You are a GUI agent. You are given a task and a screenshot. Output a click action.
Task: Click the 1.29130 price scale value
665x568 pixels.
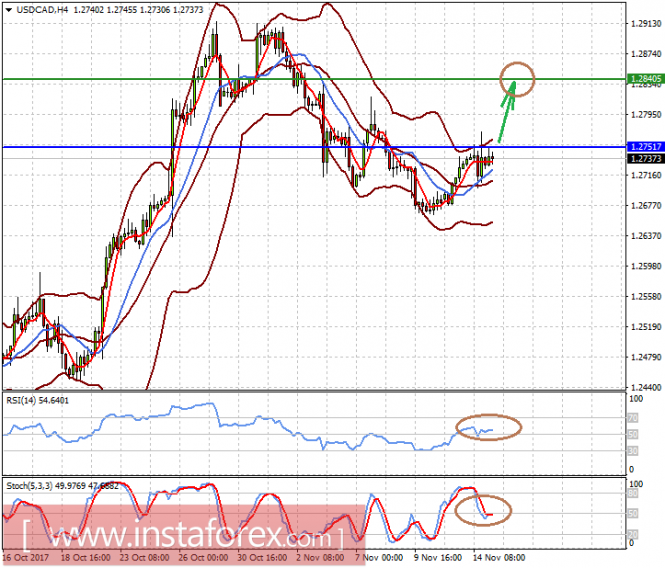coord(646,24)
